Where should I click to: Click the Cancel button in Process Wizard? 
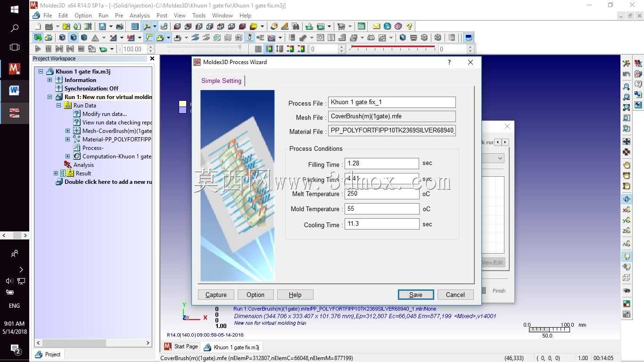(455, 295)
